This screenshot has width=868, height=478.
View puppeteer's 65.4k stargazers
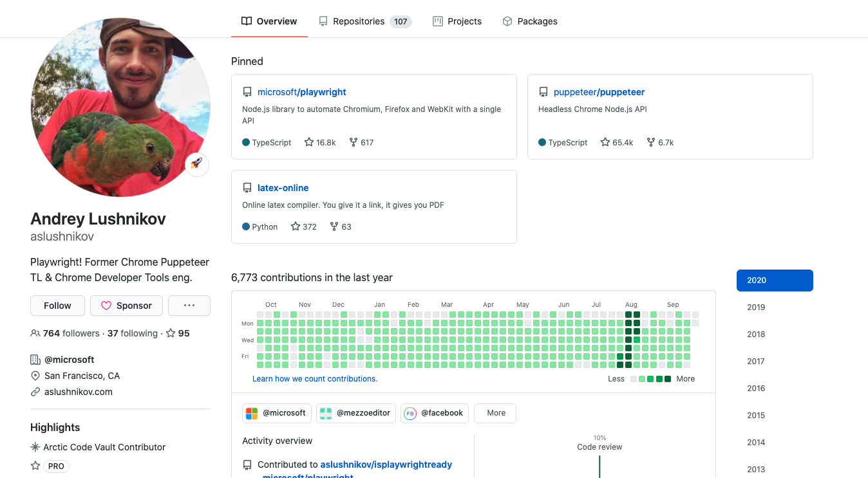617,142
